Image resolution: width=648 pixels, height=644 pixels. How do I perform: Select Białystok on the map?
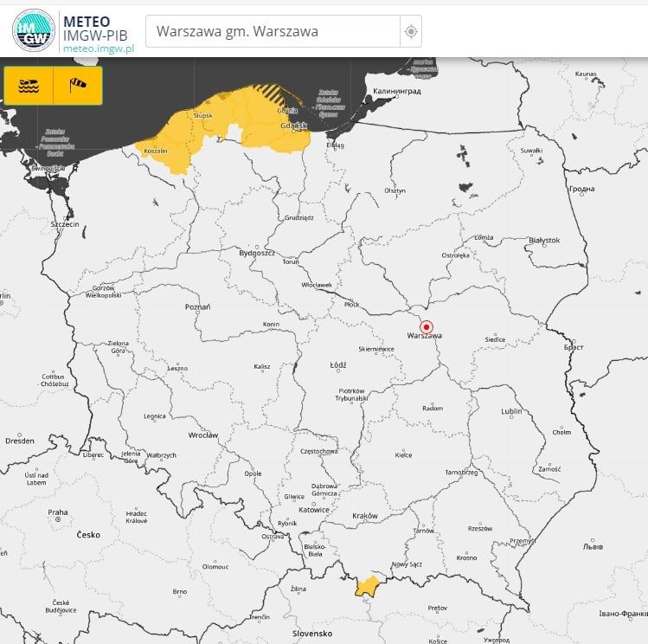[x=543, y=240]
